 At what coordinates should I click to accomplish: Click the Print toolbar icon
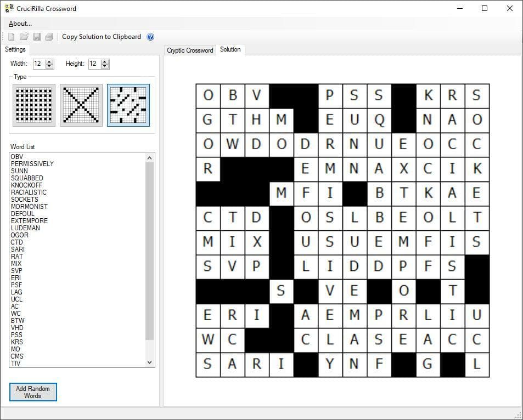click(49, 37)
